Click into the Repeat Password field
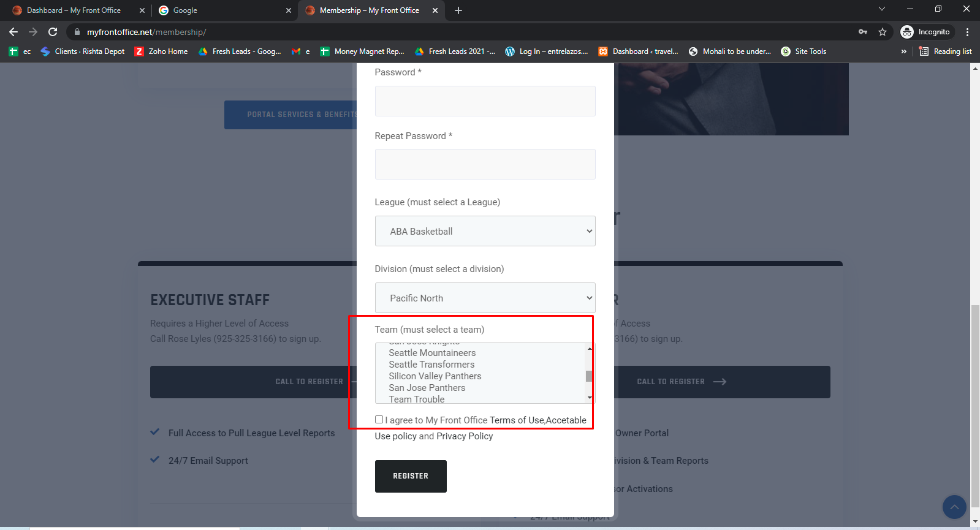The image size is (980, 530). coord(485,164)
